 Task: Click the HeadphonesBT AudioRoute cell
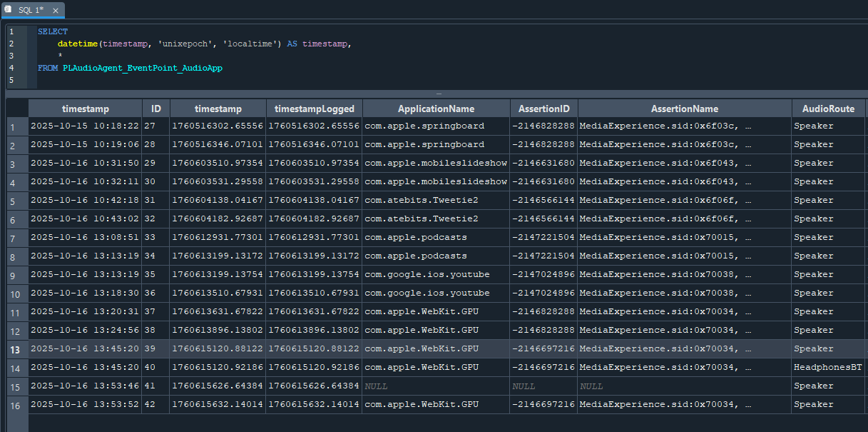point(827,367)
